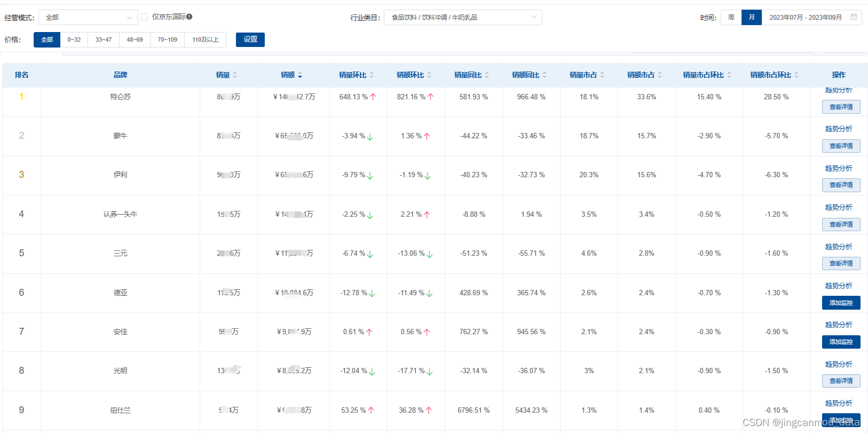
Task: Sort by 销额市占 column sort icon
Action: 660,75
